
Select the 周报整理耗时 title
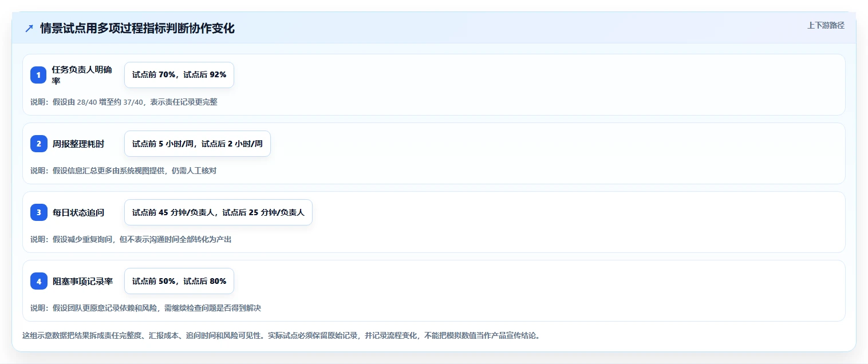point(78,144)
